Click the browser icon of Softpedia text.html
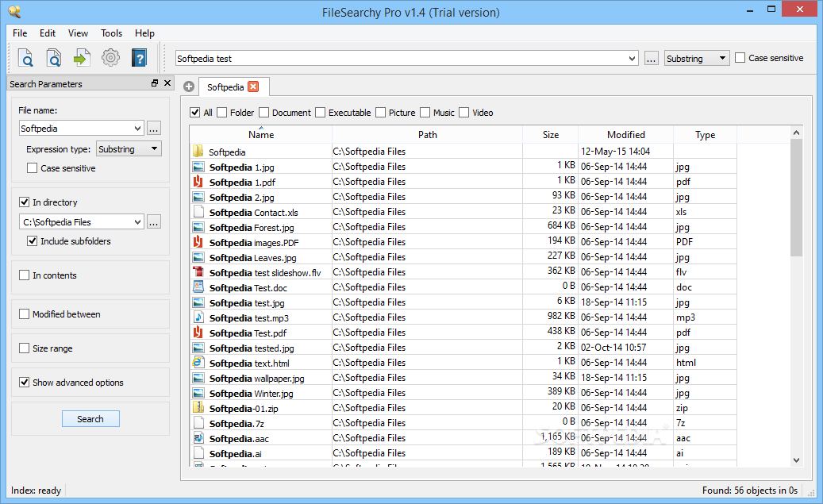The height and width of the screenshot is (504, 823). [198, 362]
